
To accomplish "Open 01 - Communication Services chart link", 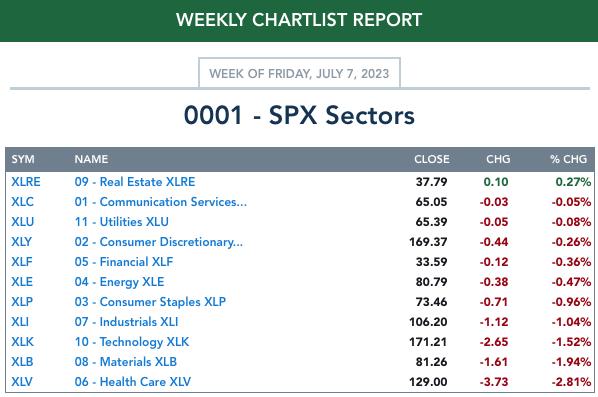I will coord(161,202).
